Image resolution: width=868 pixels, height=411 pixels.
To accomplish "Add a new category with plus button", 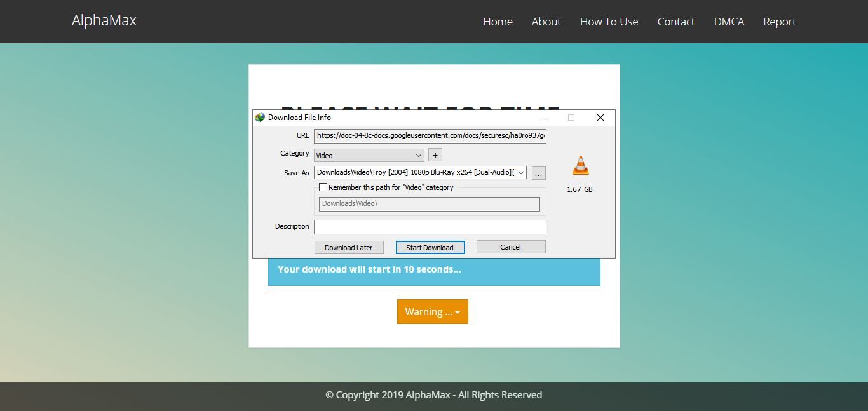I will 435,155.
